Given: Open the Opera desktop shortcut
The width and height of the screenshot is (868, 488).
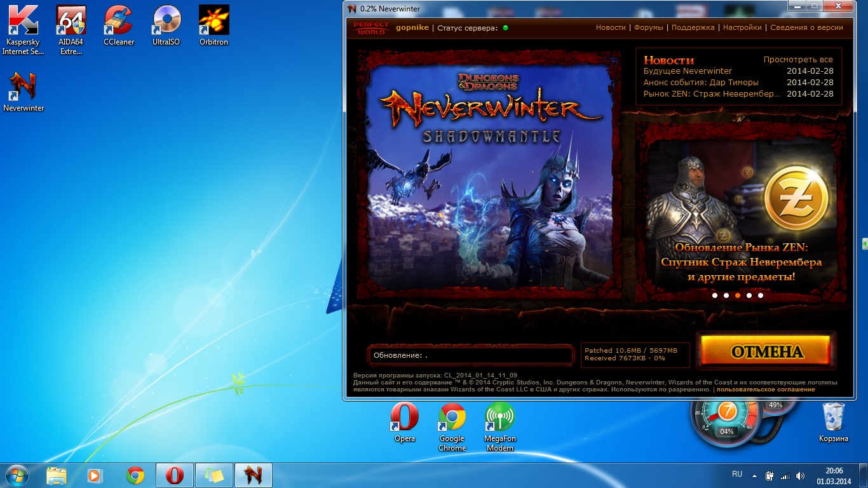Looking at the screenshot, I should 405,422.
